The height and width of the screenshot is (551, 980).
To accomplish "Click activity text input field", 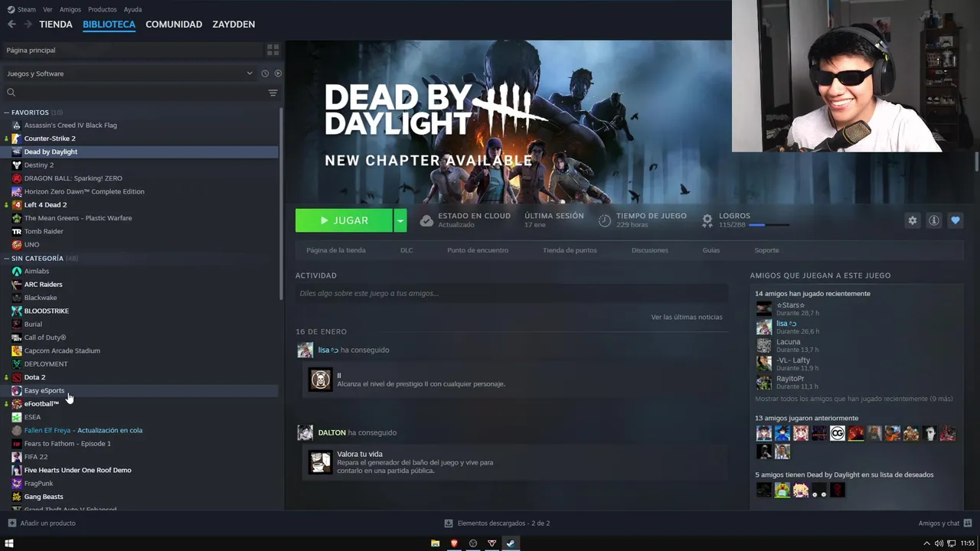I will pyautogui.click(x=511, y=293).
